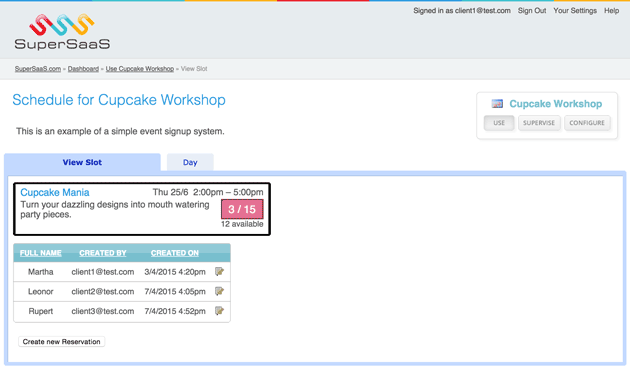Click 'Signed in as client1@test.com' text
The image size is (630, 375).
(462, 11)
